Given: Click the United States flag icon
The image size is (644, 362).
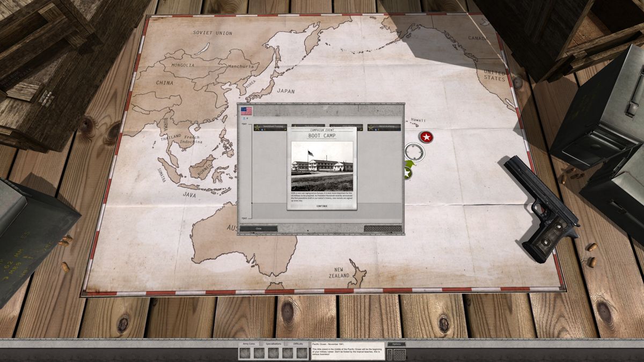Looking at the screenshot, I should pyautogui.click(x=246, y=111).
